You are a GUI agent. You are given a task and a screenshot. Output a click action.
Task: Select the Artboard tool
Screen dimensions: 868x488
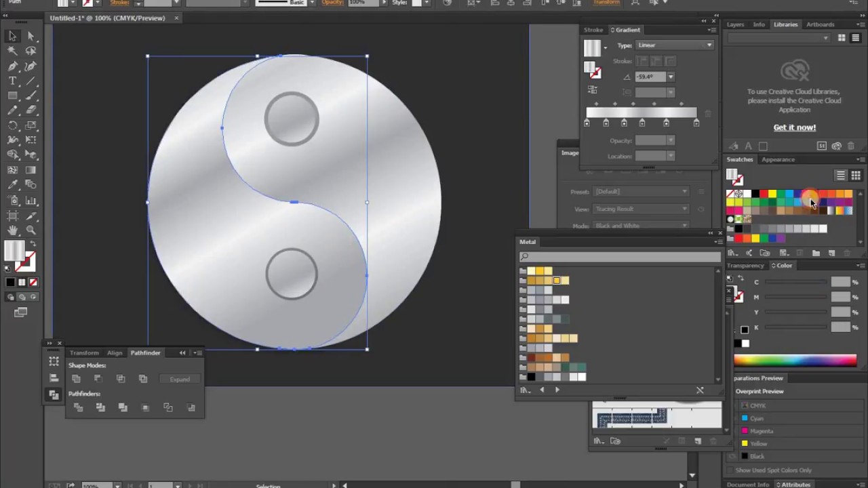12,216
